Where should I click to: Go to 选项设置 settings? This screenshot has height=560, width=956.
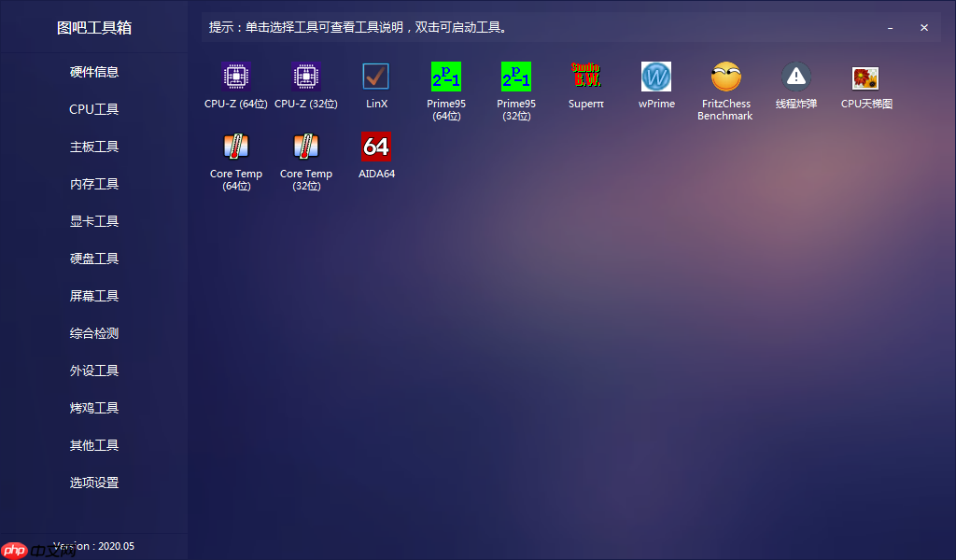pyautogui.click(x=93, y=483)
